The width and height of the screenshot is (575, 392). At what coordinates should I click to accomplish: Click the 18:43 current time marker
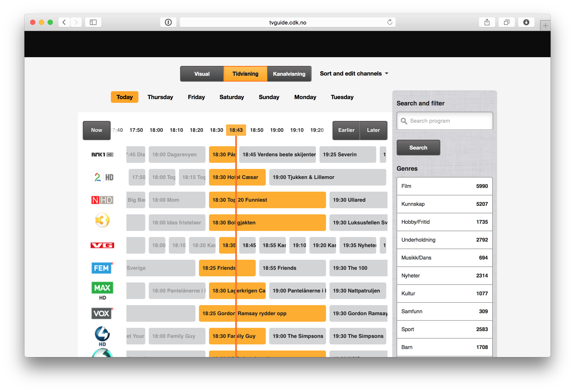point(236,130)
